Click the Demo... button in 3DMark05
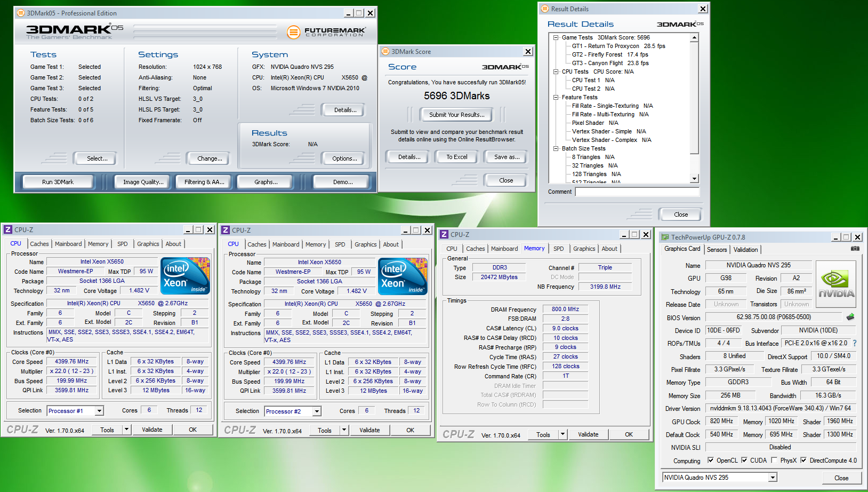 (343, 182)
